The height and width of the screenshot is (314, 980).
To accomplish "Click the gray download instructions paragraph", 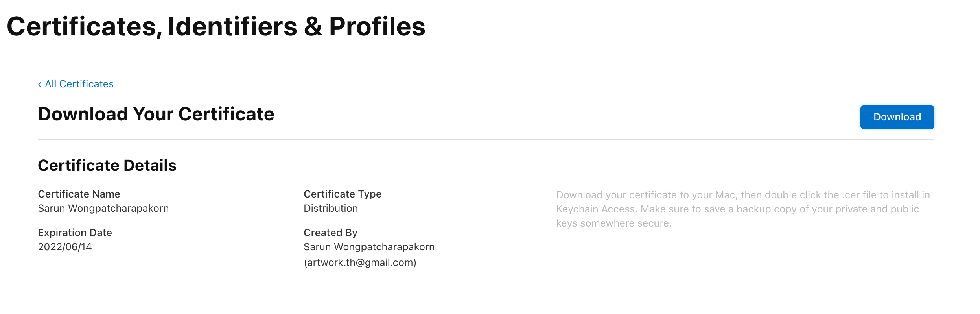I will 742,209.
